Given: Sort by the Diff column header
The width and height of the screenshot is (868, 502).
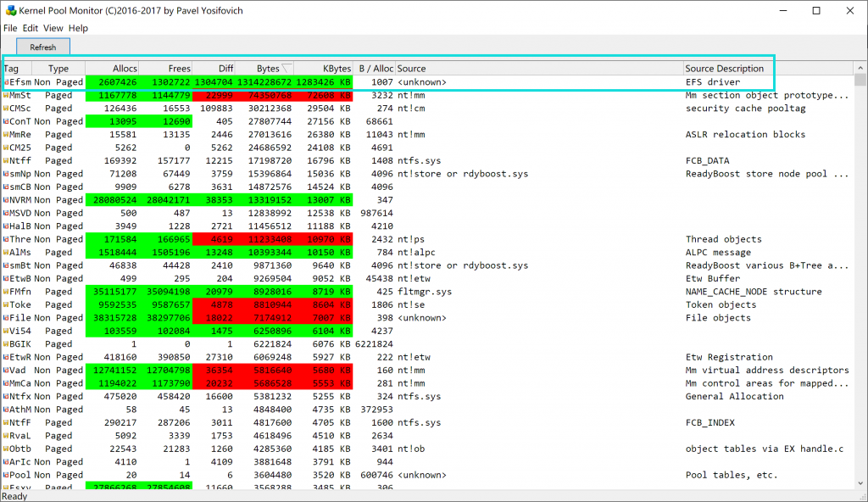Looking at the screenshot, I should tap(214, 69).
